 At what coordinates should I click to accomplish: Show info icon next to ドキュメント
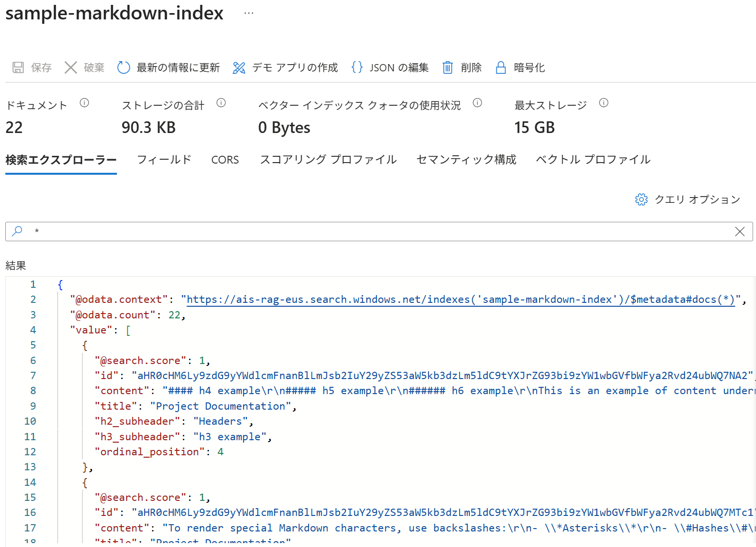pos(84,103)
